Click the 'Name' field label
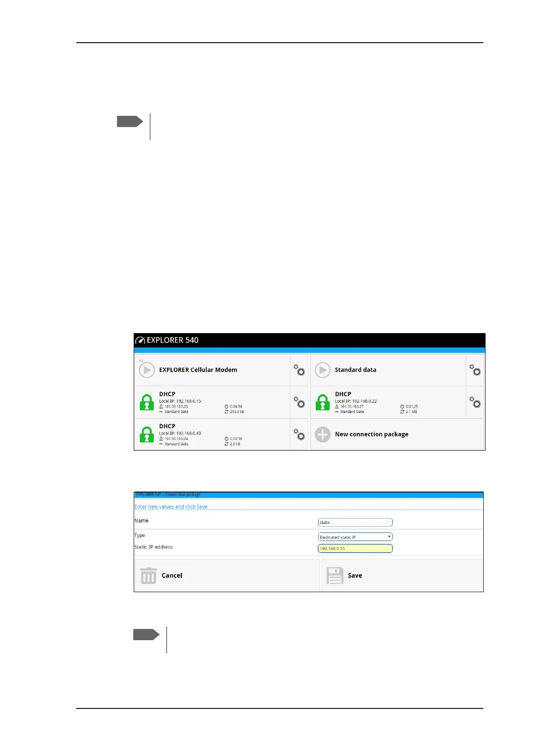The image size is (534, 756). click(x=141, y=521)
